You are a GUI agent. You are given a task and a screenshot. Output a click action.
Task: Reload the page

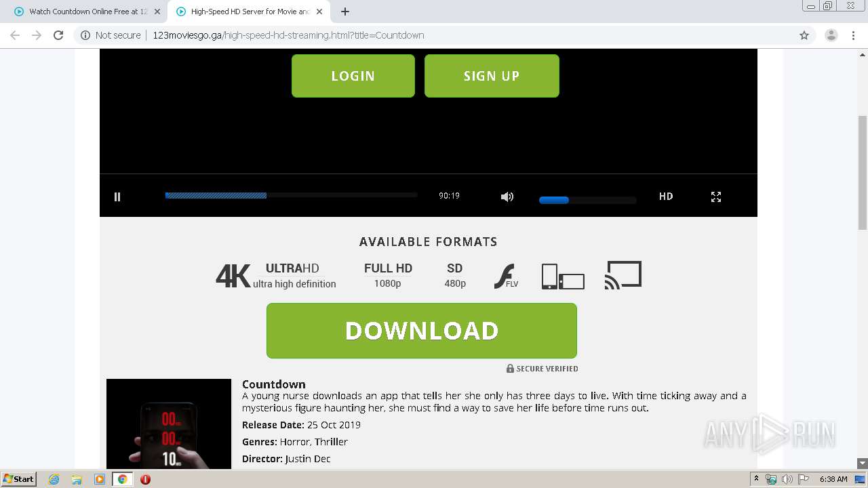coord(58,35)
